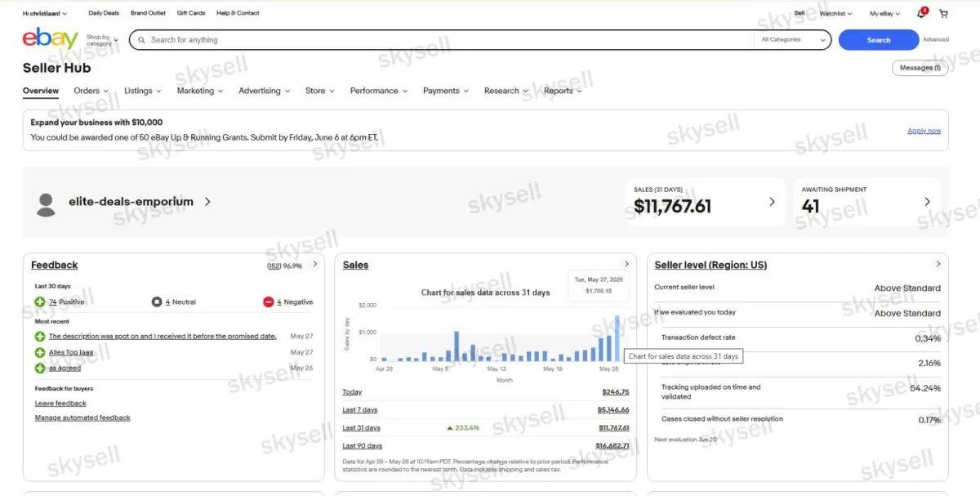This screenshot has width=980, height=496.
Task: Open Feedback panel arrow
Action: coord(315,264)
